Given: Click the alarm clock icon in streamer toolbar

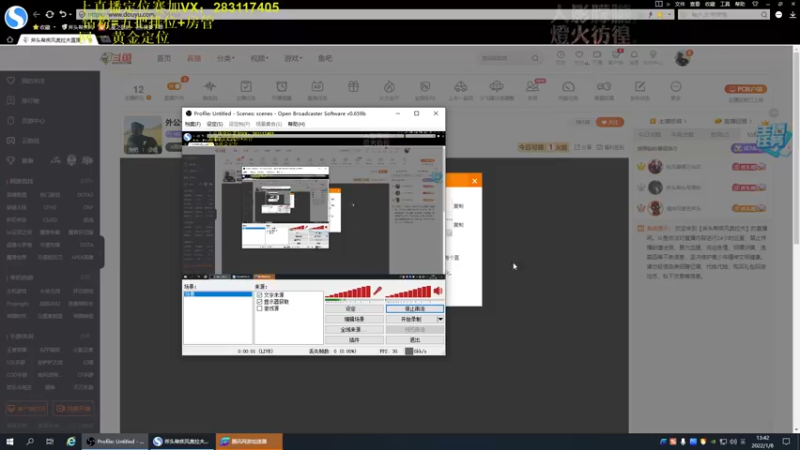Looking at the screenshot, I should [282, 86].
